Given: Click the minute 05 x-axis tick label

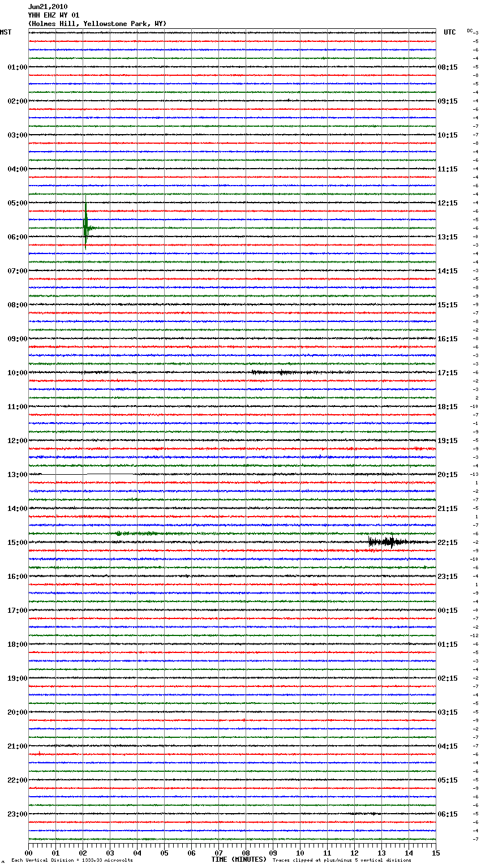Looking at the screenshot, I should 164,853.
